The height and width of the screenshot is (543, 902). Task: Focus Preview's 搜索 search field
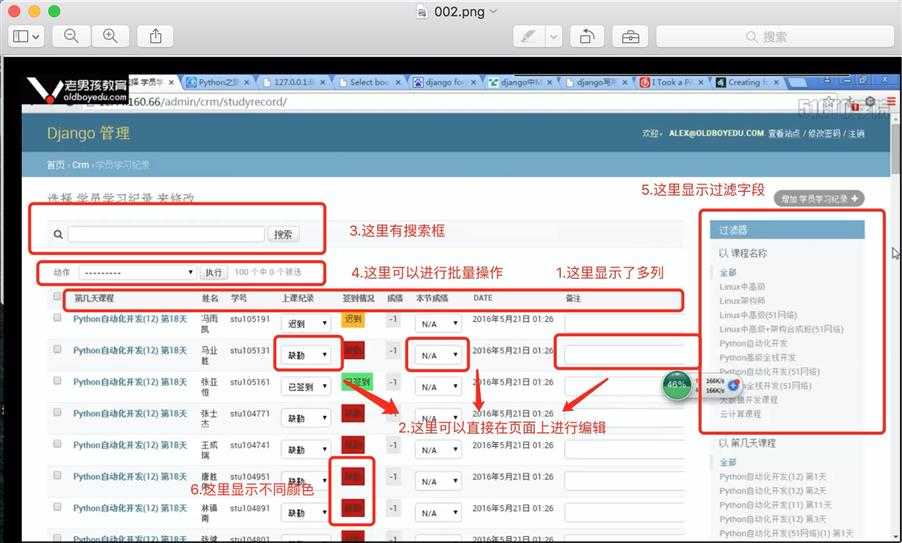(x=775, y=37)
